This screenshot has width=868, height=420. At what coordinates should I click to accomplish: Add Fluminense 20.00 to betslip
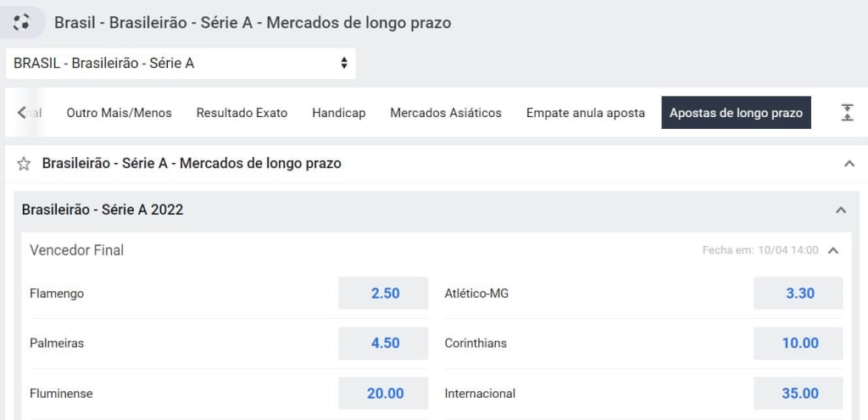[383, 394]
